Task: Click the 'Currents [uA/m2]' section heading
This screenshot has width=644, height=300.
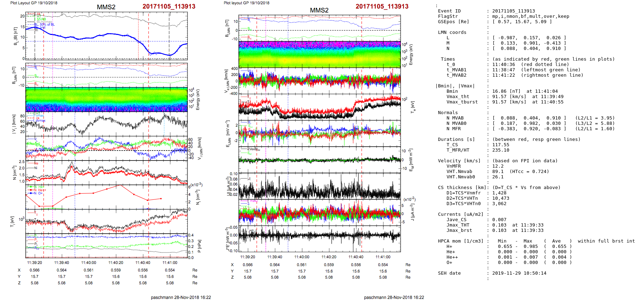Action: pos(461,214)
